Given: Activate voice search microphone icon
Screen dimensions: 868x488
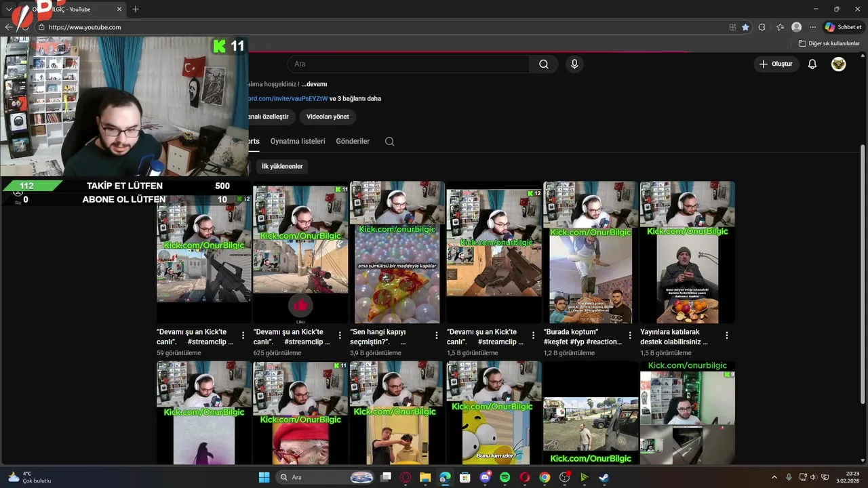Looking at the screenshot, I should pyautogui.click(x=574, y=64).
